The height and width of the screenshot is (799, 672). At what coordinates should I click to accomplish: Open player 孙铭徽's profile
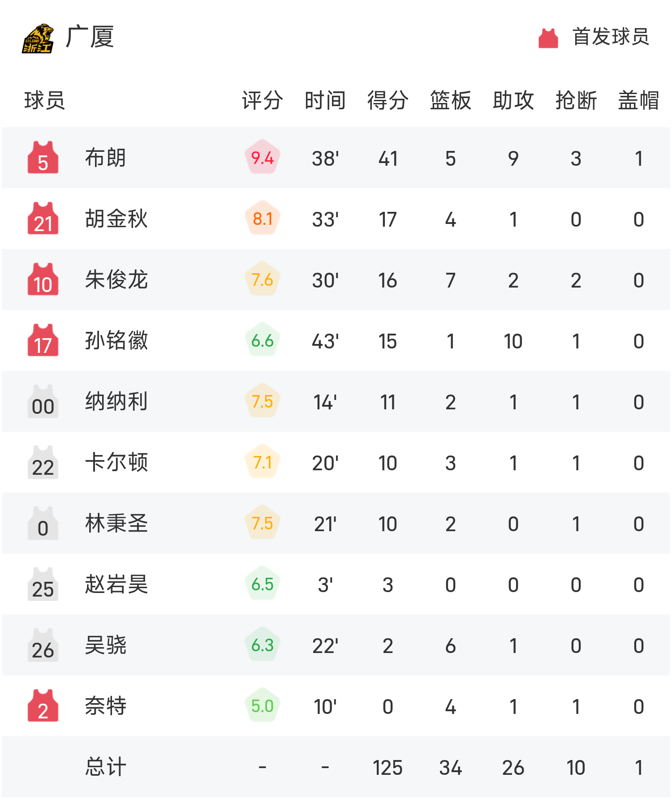[116, 340]
